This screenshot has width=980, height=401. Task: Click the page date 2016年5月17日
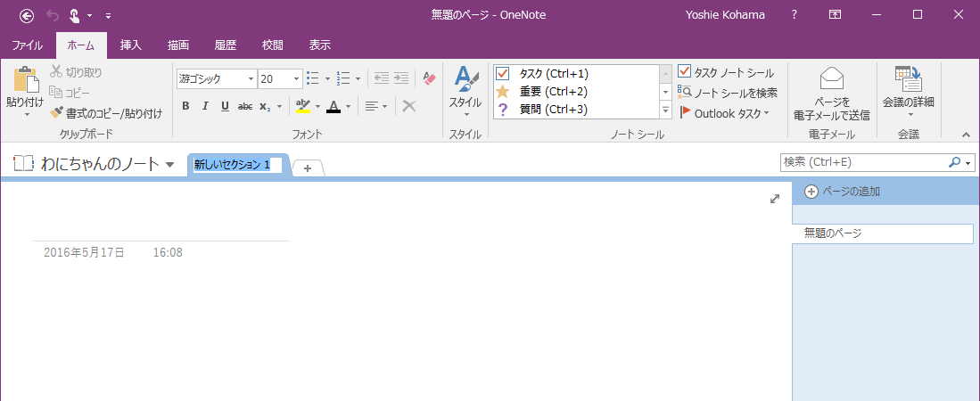pyautogui.click(x=84, y=252)
